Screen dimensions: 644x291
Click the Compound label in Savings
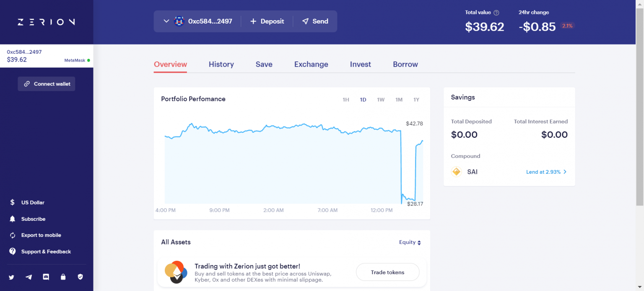coord(465,156)
